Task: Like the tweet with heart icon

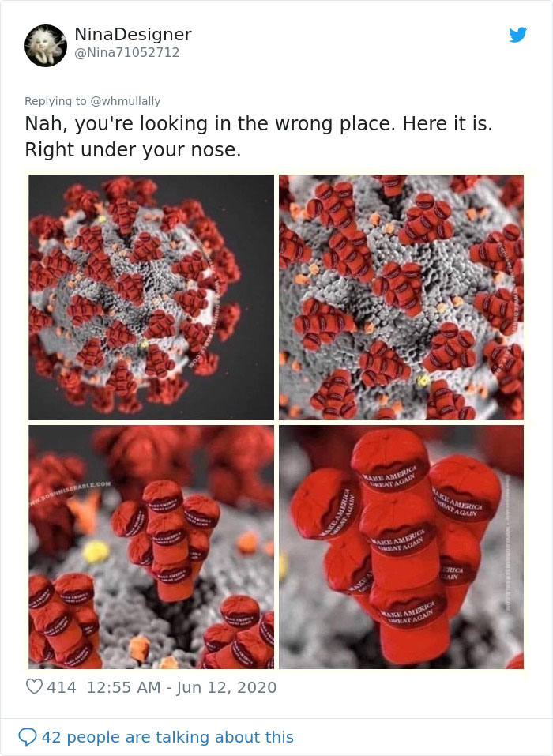Action: tap(34, 686)
